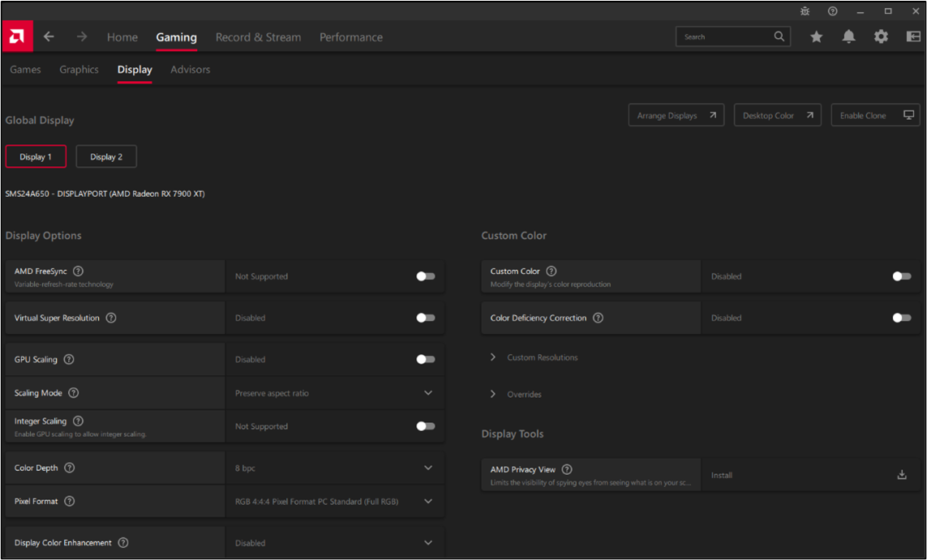Click GPU Scaling help icon

(69, 359)
